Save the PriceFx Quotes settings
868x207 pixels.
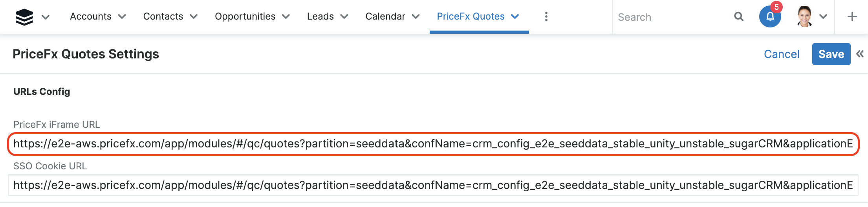(x=831, y=54)
